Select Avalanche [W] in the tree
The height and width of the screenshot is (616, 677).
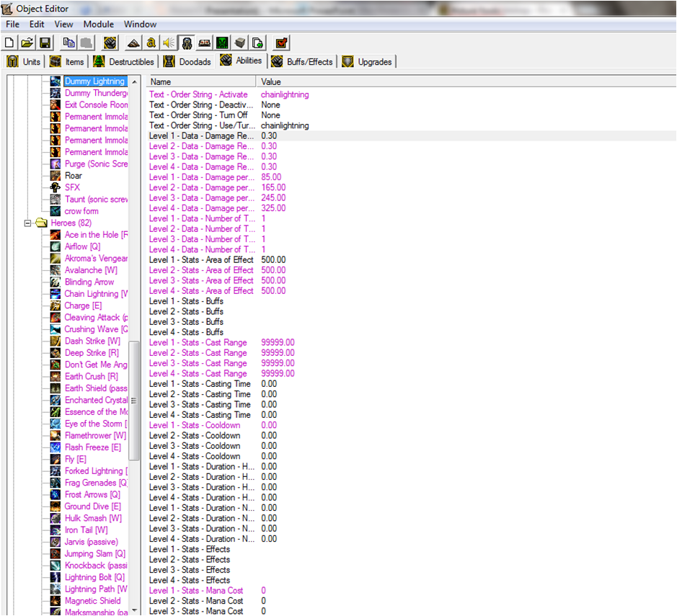coord(91,270)
